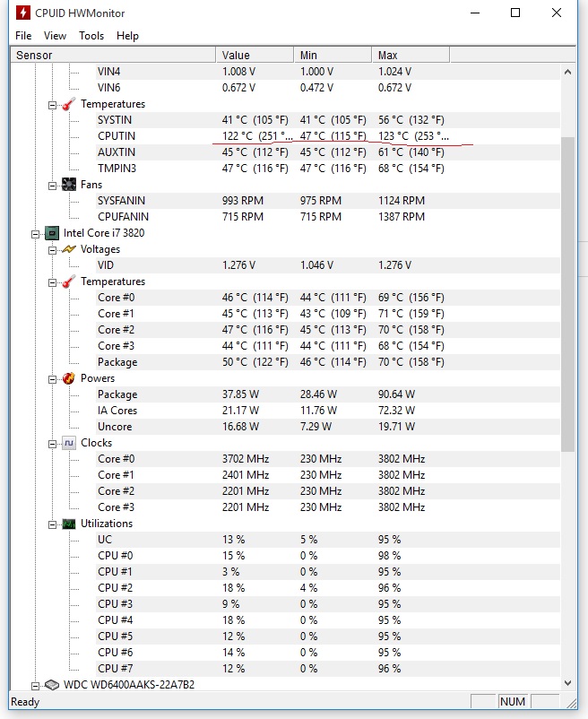Image resolution: width=588 pixels, height=719 pixels.
Task: Collapse the Utilizations section
Action: pyautogui.click(x=52, y=524)
